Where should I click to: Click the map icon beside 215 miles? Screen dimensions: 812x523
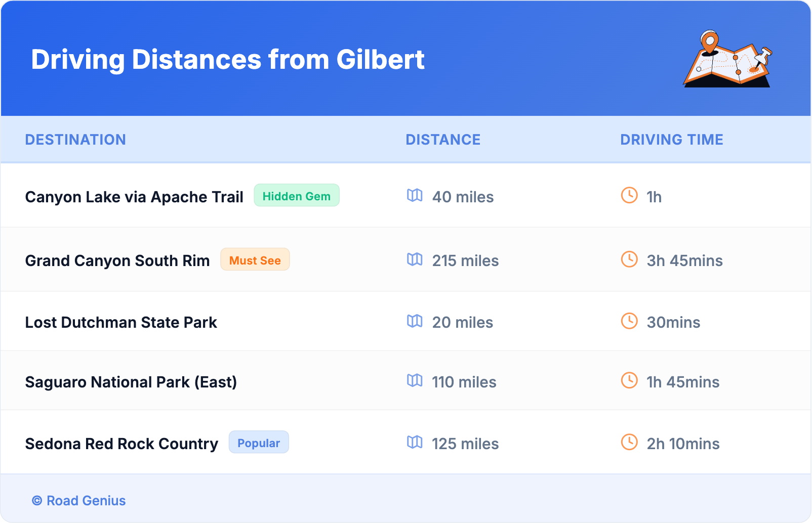415,259
